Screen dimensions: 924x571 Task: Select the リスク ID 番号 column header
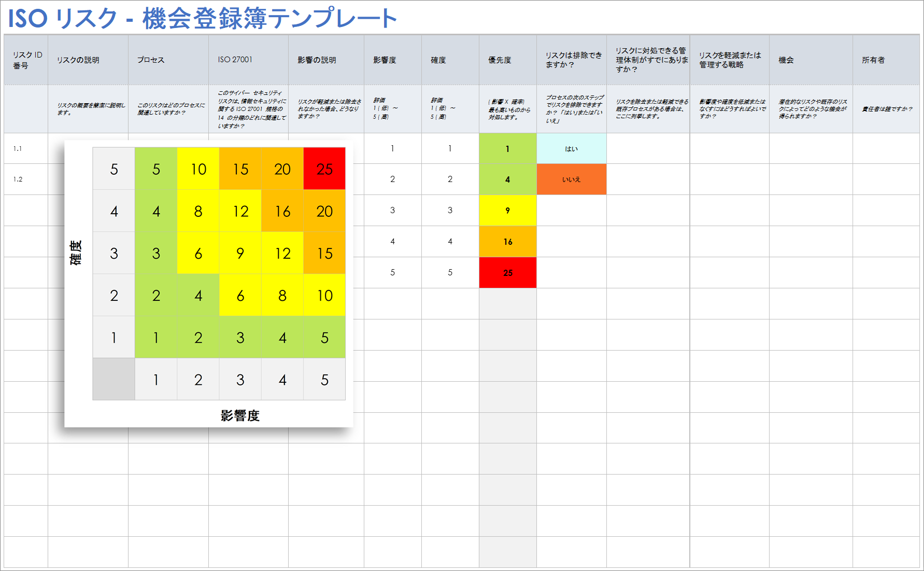[26, 60]
